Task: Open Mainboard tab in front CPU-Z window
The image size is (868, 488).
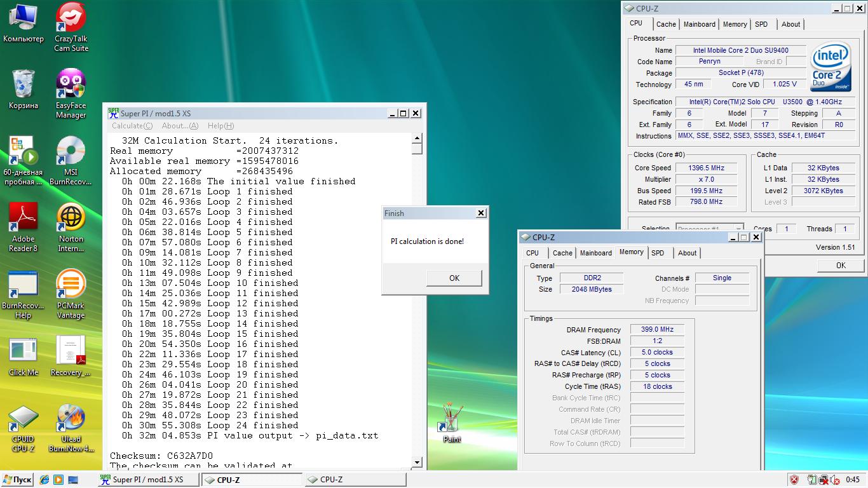Action: pos(596,253)
